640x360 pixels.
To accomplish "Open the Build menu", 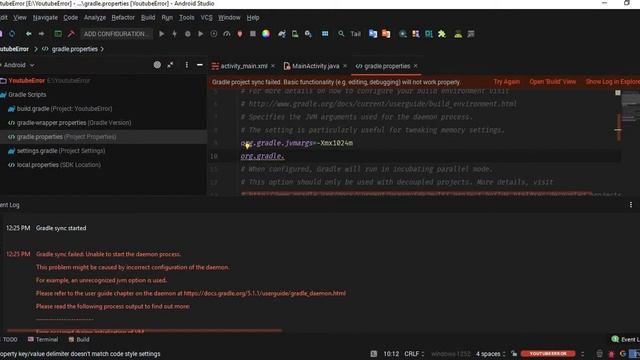I will (x=148, y=18).
